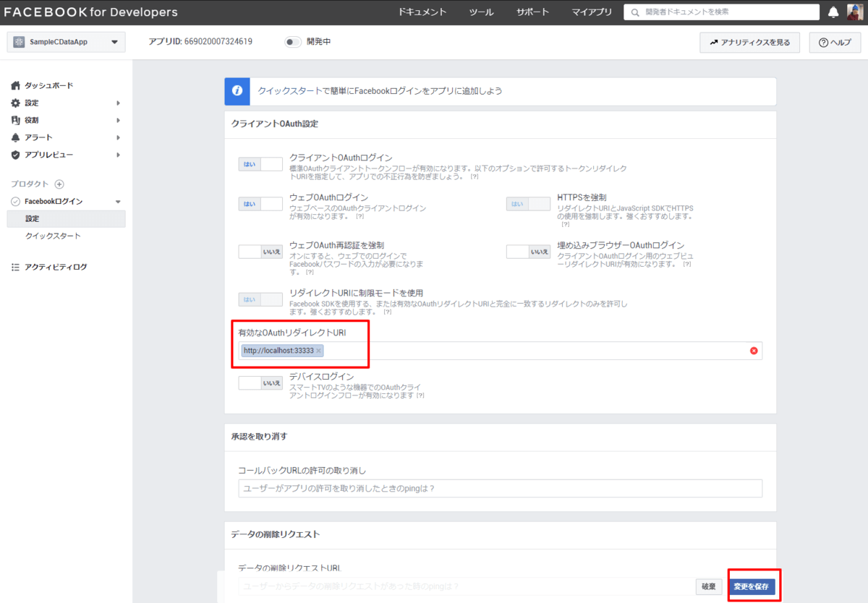The width and height of the screenshot is (868, 603).
Task: Open Dashboard in sidebar
Action: point(48,85)
